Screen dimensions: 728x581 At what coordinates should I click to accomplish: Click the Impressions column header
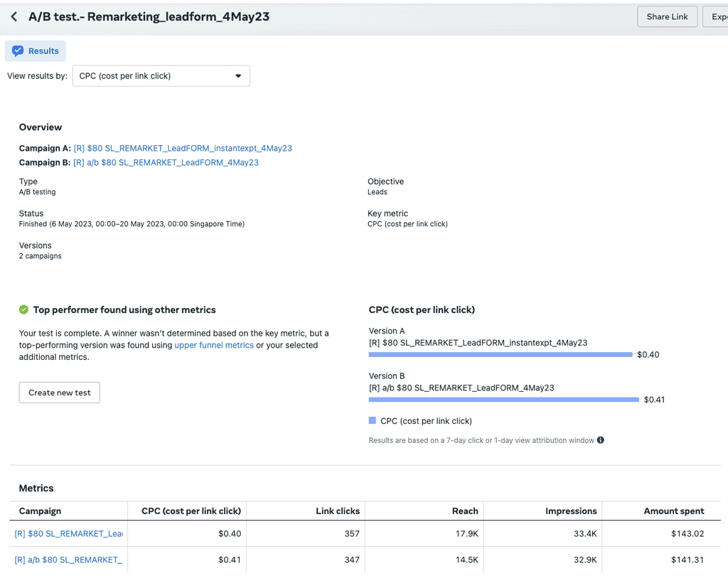point(571,511)
